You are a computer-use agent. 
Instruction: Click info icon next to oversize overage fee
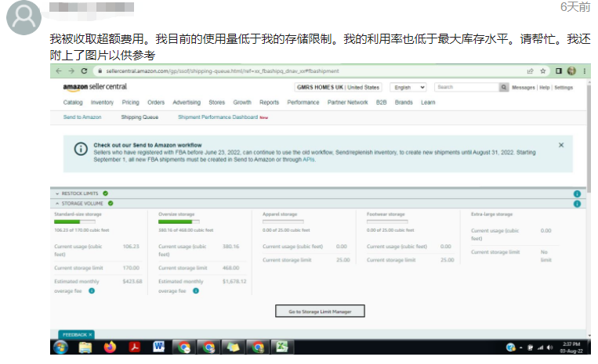196,290
